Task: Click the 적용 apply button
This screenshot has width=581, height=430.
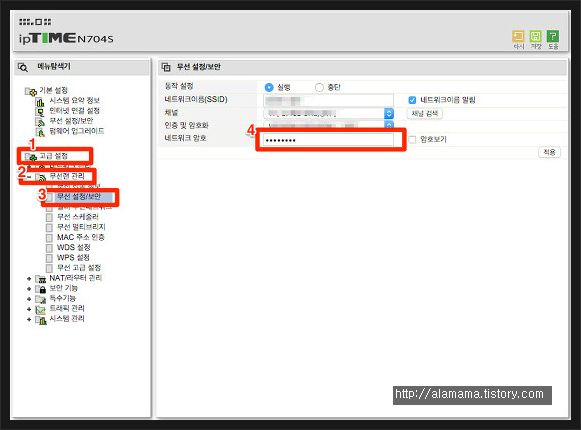Action: (549, 152)
